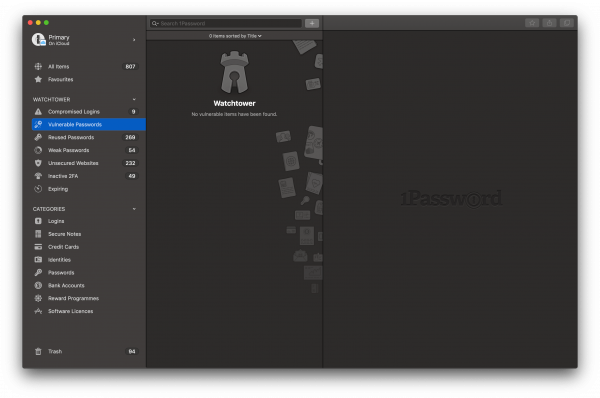Viewport: 600px width, 398px height.
Task: Mark item as favourite star button
Action: click(532, 23)
